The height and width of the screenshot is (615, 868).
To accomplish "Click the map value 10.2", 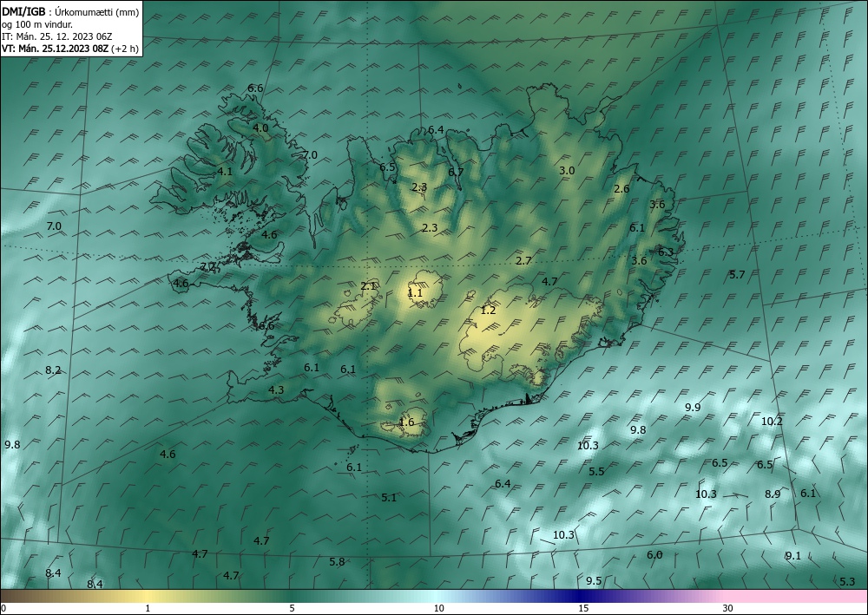I will [772, 421].
